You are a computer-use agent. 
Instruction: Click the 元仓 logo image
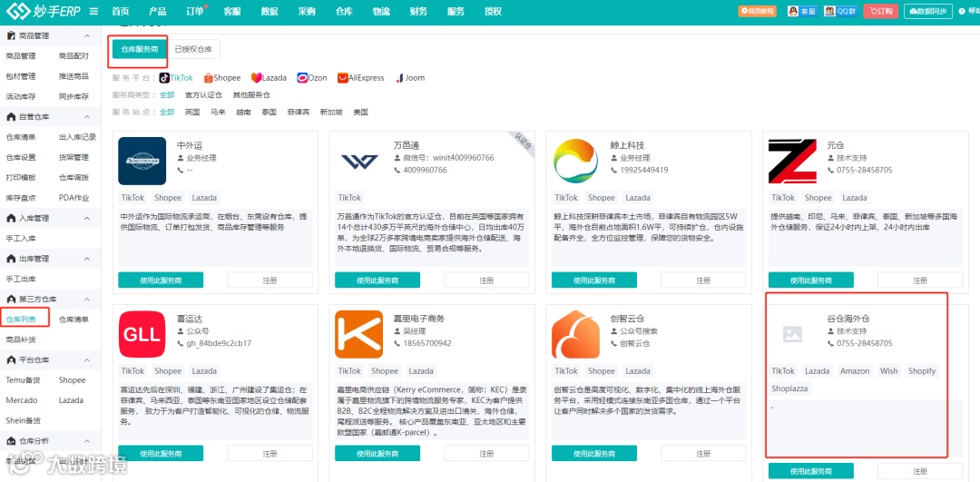[792, 161]
